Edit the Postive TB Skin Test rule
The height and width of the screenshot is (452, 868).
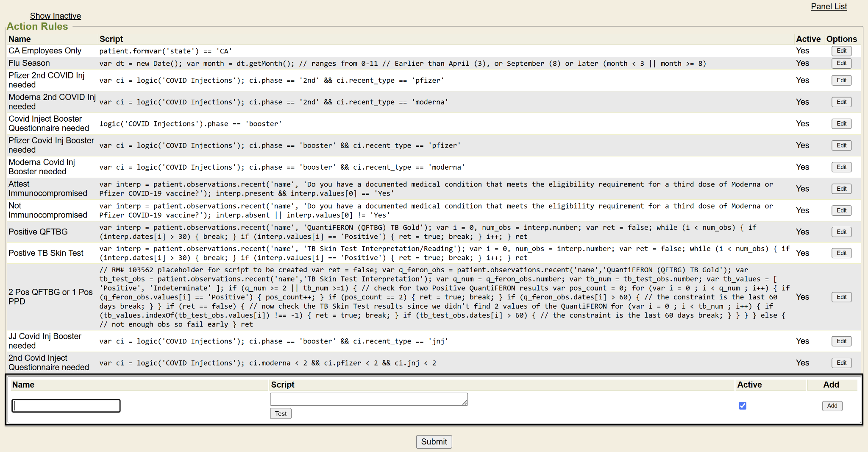point(841,253)
